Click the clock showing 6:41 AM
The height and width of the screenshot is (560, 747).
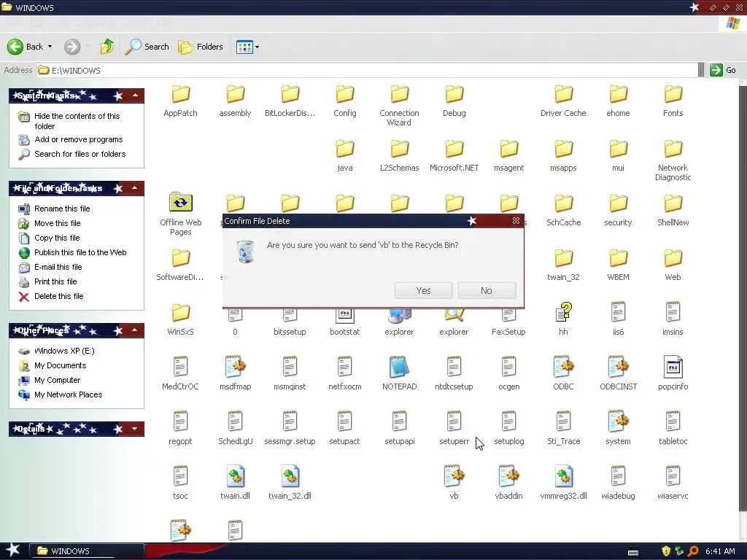(x=720, y=551)
